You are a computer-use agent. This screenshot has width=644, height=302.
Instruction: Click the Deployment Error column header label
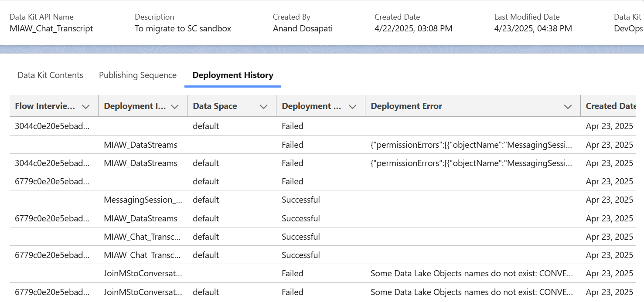406,106
